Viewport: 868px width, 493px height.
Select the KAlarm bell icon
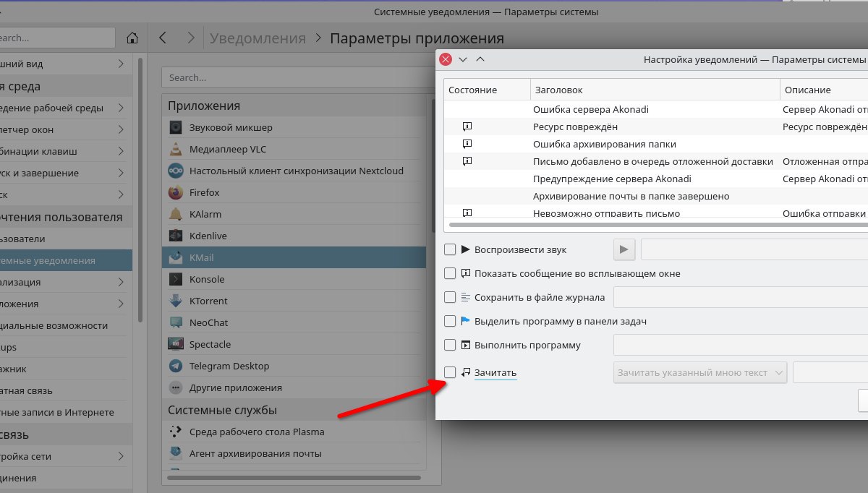tap(176, 214)
